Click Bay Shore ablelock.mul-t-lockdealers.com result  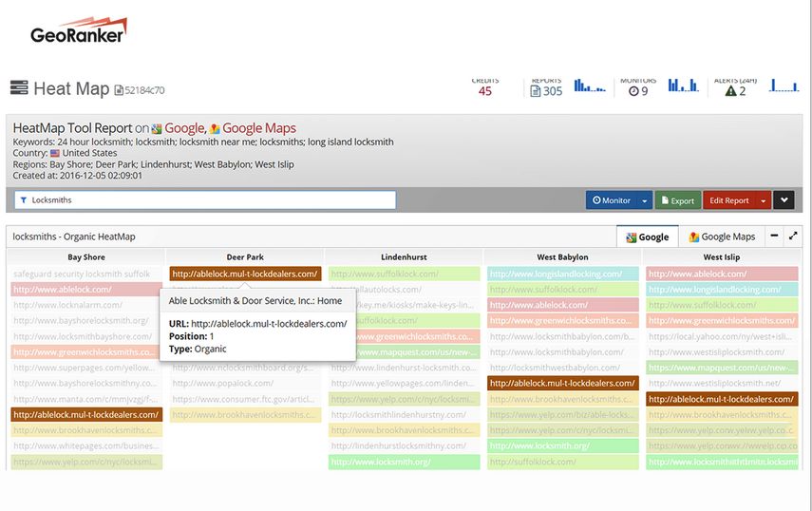pos(86,415)
